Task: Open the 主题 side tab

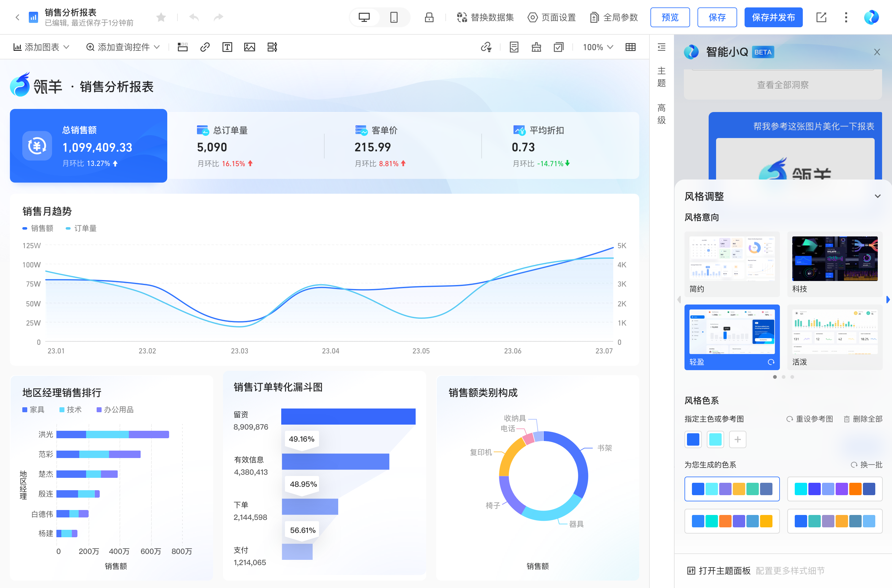Action: [x=661, y=77]
